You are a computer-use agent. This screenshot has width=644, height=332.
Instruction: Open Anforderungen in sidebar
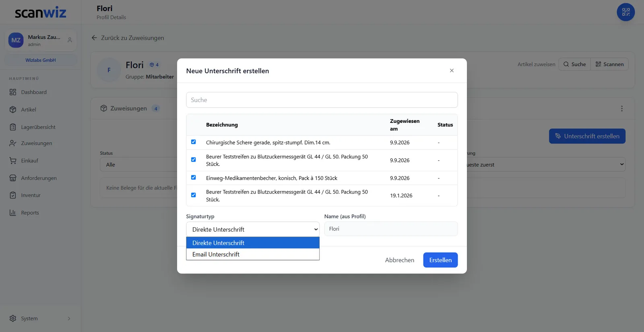pyautogui.click(x=40, y=178)
